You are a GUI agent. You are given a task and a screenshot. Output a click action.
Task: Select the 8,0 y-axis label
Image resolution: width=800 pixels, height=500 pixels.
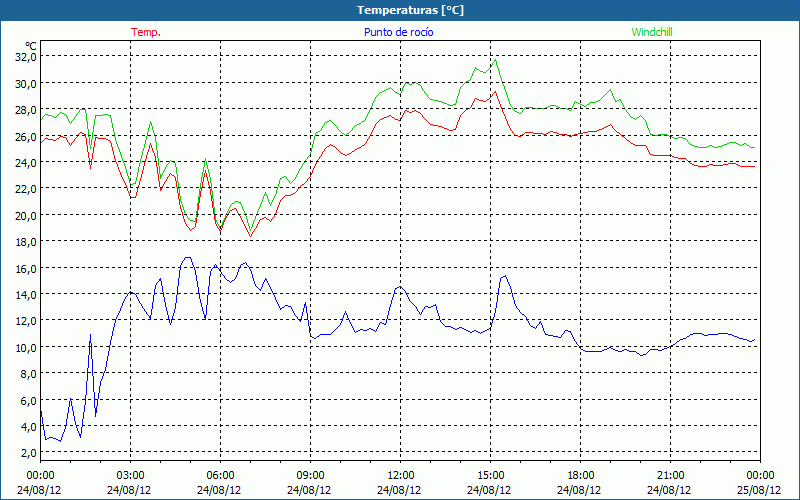point(28,373)
